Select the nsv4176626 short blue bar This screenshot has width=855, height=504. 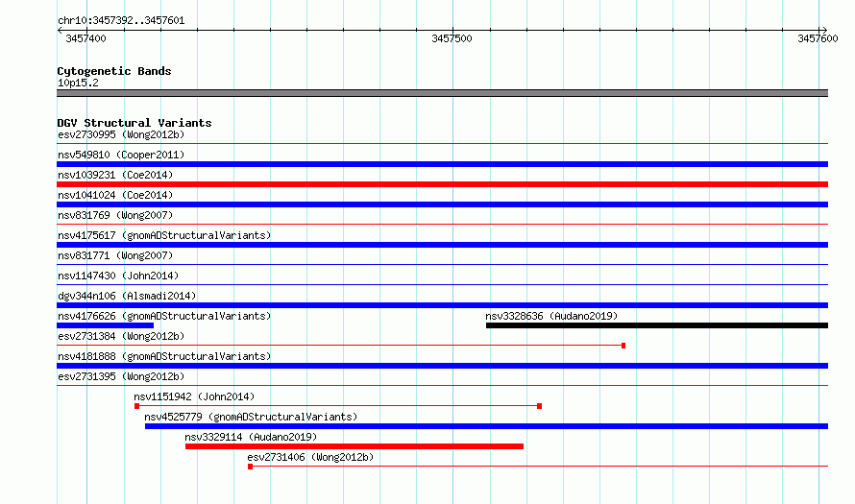[106, 325]
